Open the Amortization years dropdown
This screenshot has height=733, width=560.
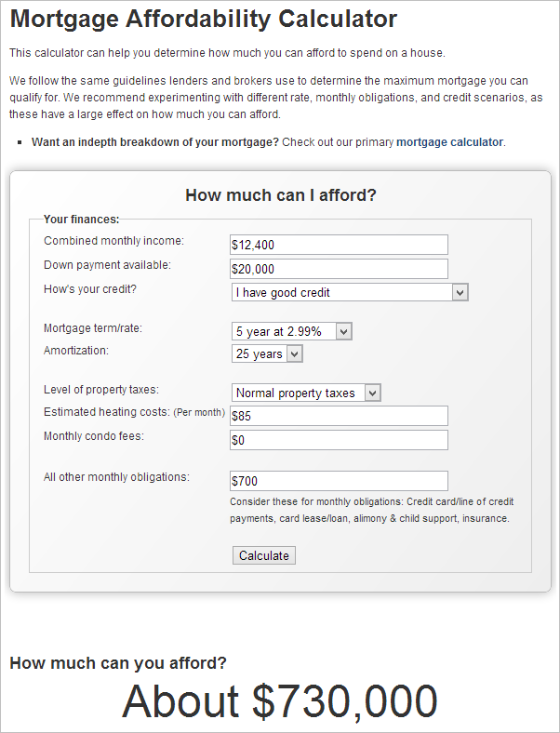[x=295, y=353]
